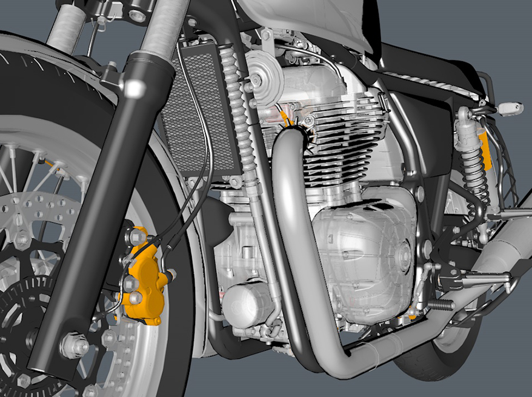Select the orange front brake caliper
Screen dimensions: 532x397
pyautogui.click(x=144, y=276)
